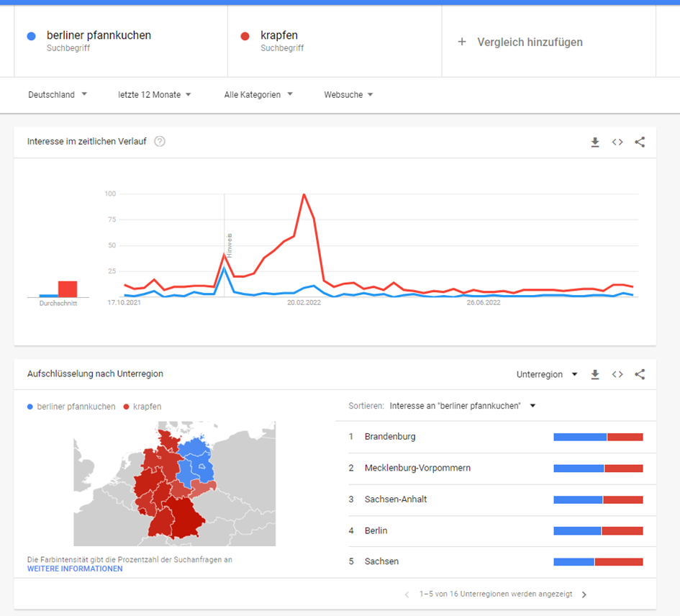Go to next page of Unterregionen
The width and height of the screenshot is (680, 616).
[x=584, y=594]
